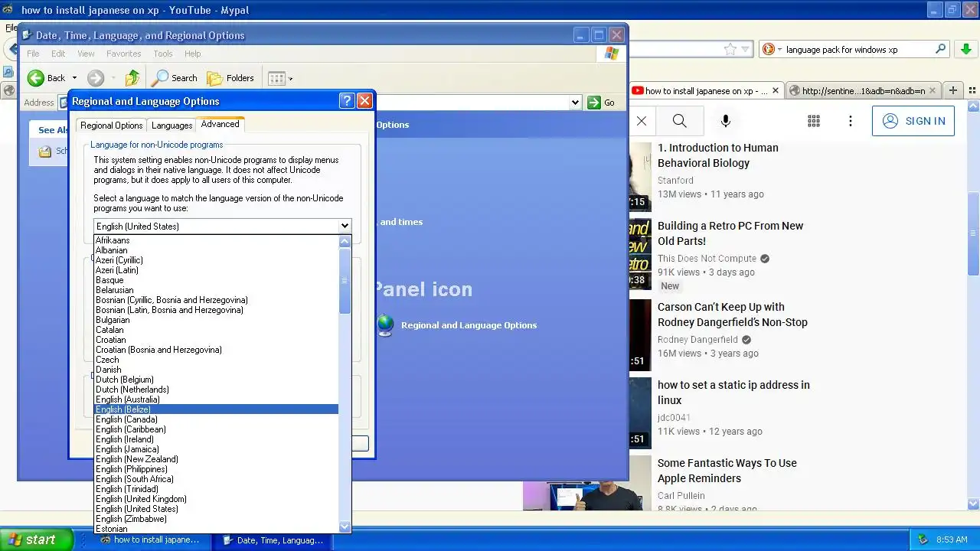Click the Windows flag logo in Explorer
The width and height of the screenshot is (980, 551).
coord(611,54)
